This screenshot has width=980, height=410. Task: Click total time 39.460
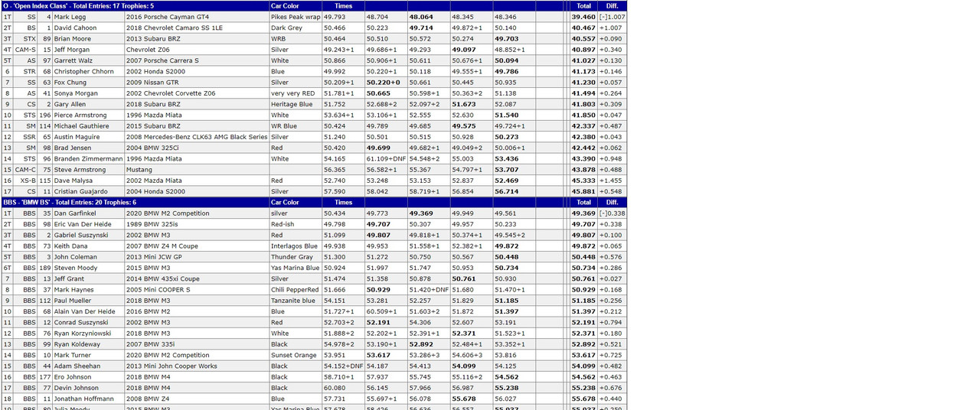coord(583,17)
